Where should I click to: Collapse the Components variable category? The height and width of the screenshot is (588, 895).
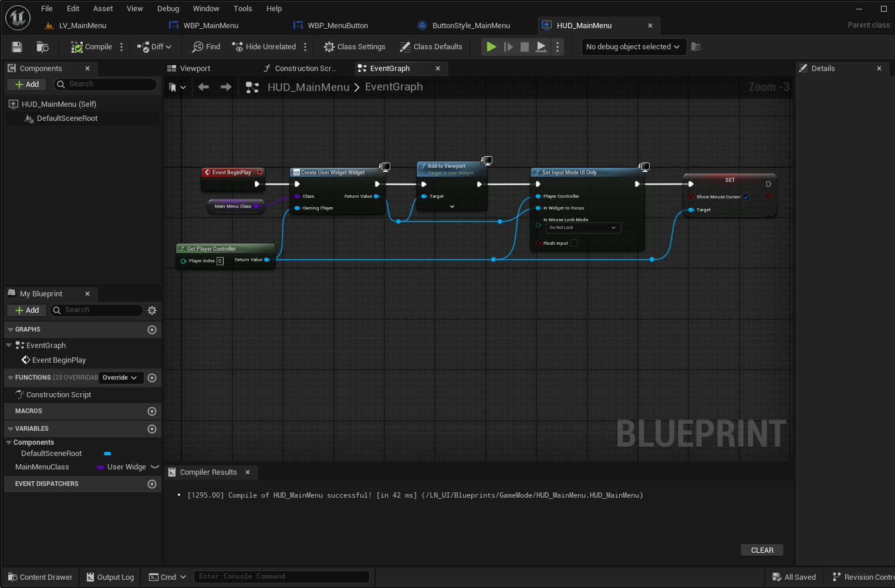pyautogui.click(x=9, y=442)
